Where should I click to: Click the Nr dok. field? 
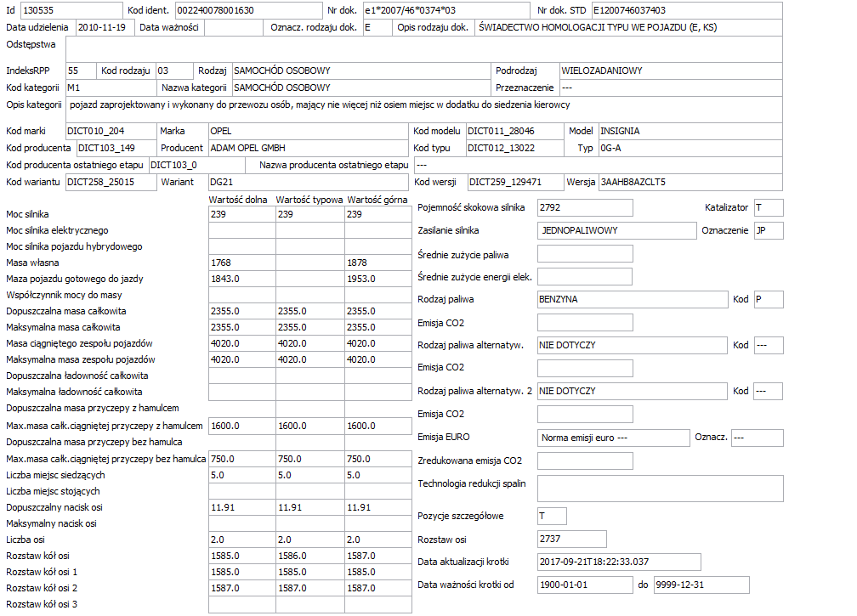(x=446, y=10)
